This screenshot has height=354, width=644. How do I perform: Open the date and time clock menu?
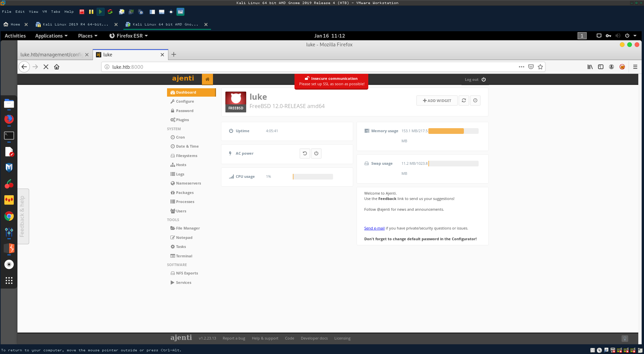329,36
